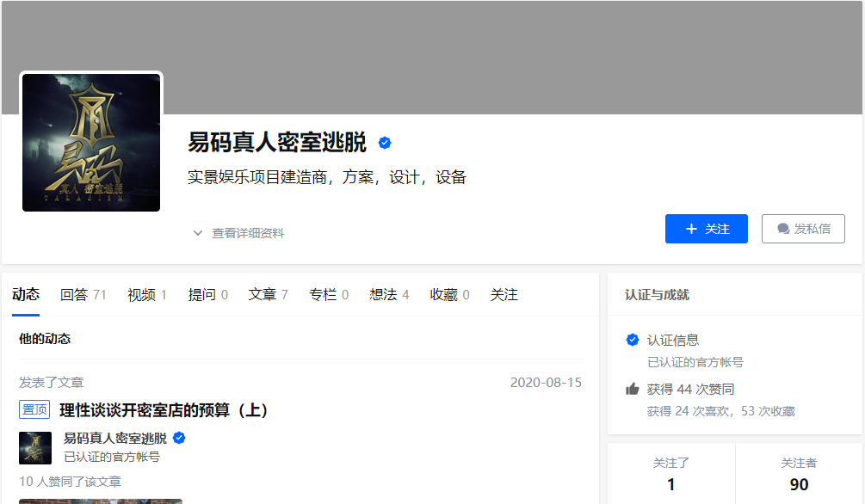Screen dimensions: 865x504
Task: View the 关注者 followers count 90
Action: 799,474
